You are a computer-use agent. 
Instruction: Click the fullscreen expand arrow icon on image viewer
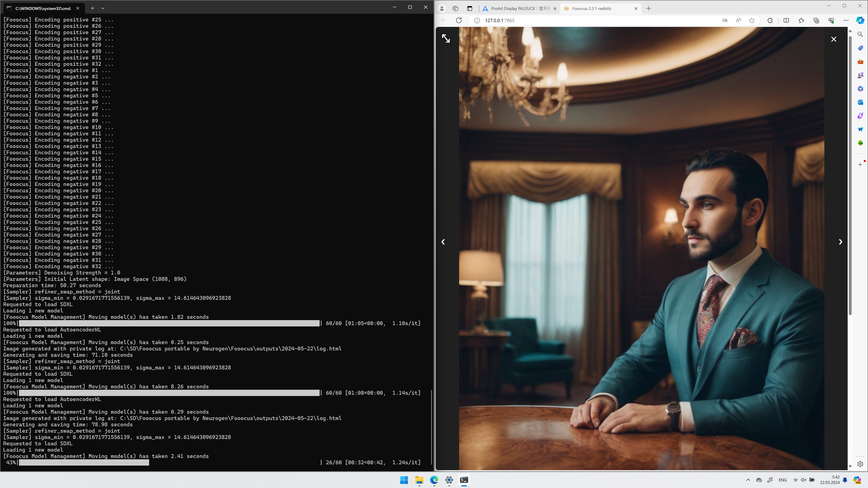[x=446, y=38]
